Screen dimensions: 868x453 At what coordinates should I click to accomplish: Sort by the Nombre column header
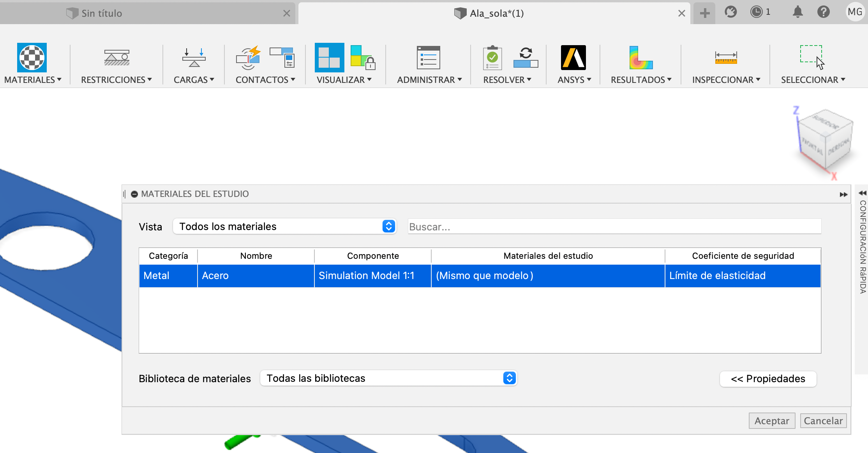click(x=256, y=256)
